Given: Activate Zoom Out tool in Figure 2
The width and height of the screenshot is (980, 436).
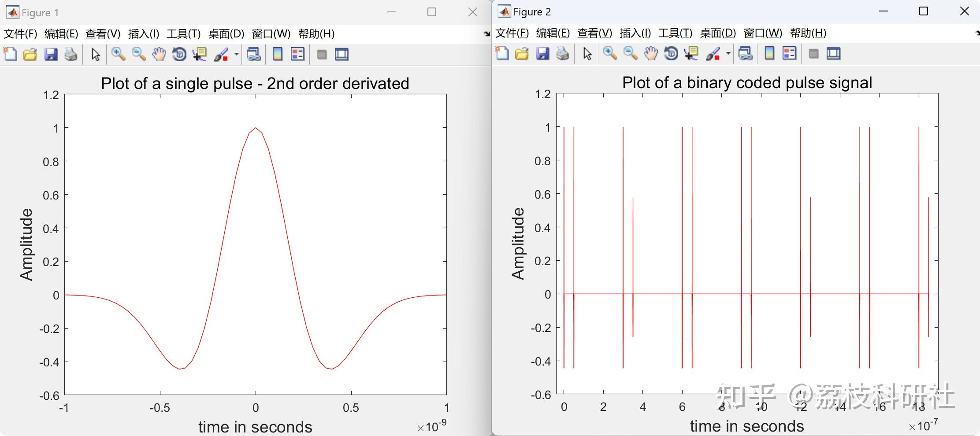Looking at the screenshot, I should coord(630,53).
